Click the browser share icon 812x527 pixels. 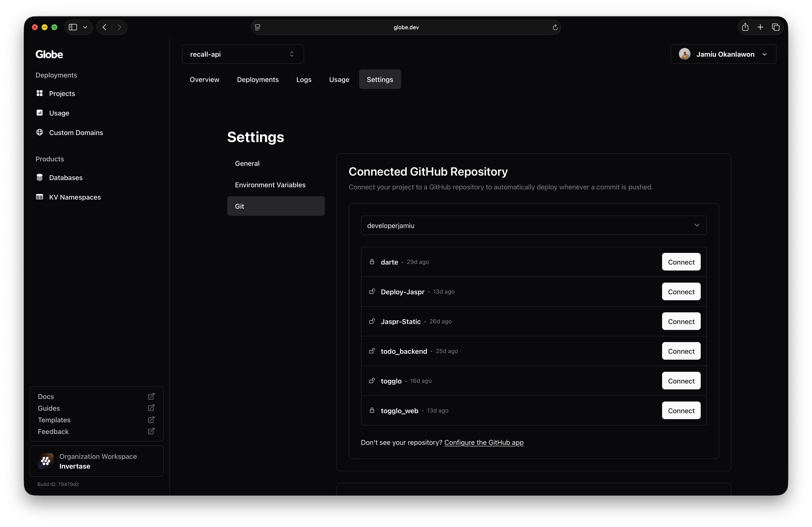[x=745, y=27]
